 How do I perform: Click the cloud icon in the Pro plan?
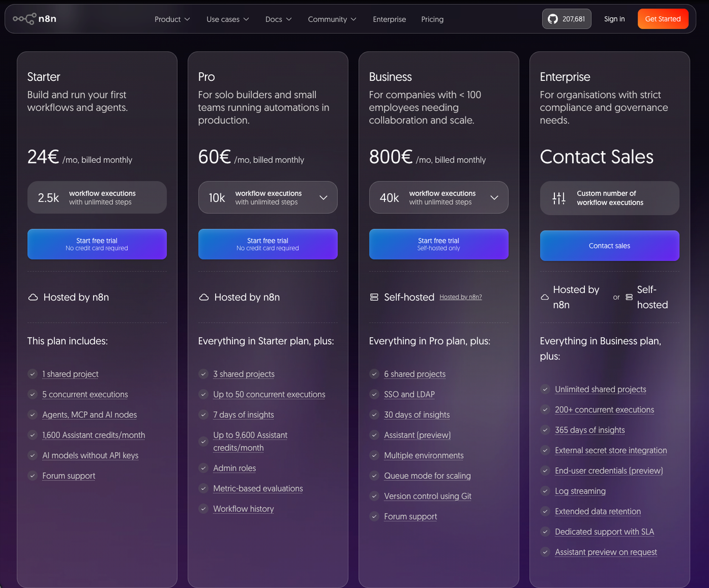pyautogui.click(x=204, y=297)
